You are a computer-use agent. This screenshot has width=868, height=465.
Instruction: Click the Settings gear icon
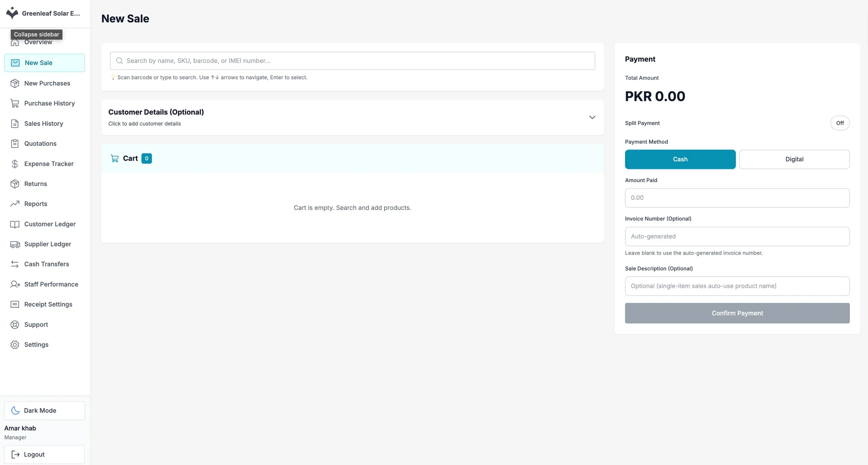point(15,345)
